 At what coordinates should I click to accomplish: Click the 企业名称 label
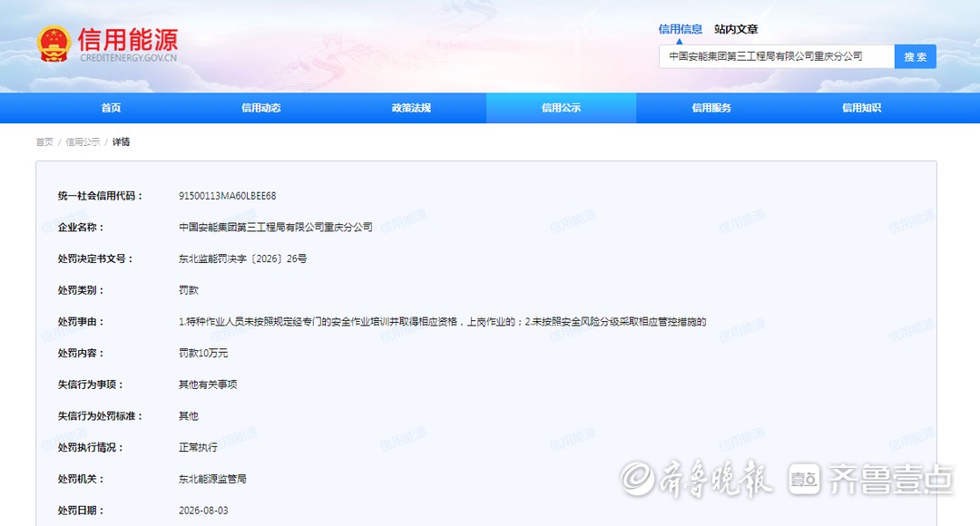pyautogui.click(x=82, y=228)
